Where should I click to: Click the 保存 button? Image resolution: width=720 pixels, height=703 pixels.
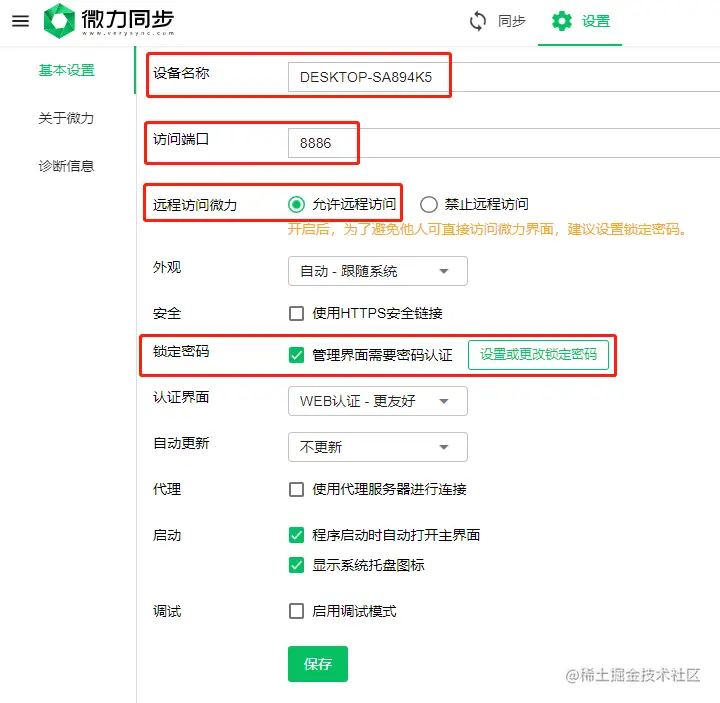click(318, 664)
